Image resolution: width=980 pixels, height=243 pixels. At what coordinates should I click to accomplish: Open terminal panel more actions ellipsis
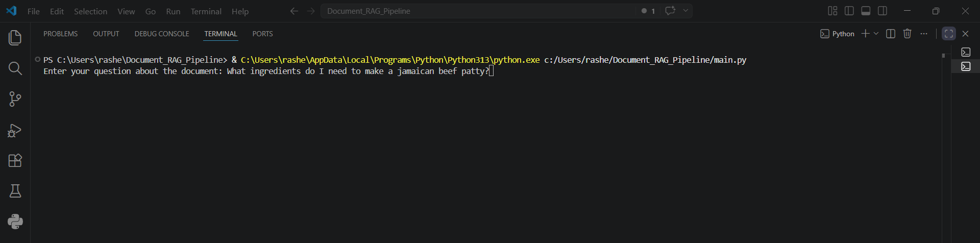(x=924, y=34)
